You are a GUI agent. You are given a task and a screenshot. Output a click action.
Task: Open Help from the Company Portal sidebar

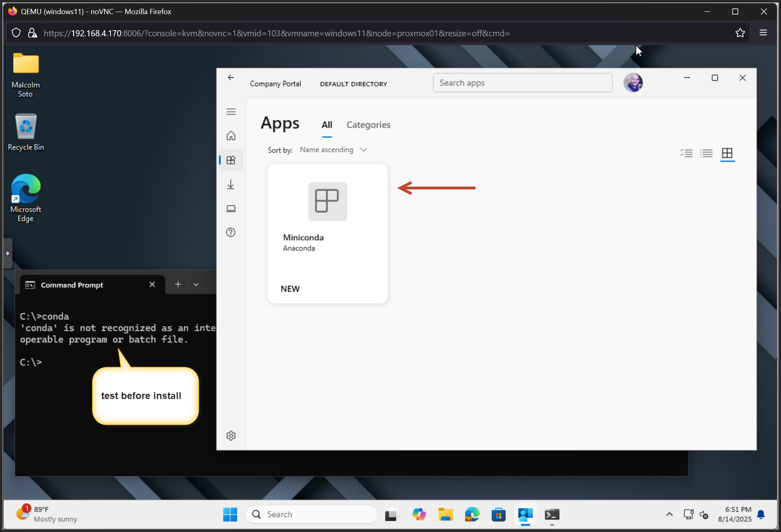coord(231,232)
